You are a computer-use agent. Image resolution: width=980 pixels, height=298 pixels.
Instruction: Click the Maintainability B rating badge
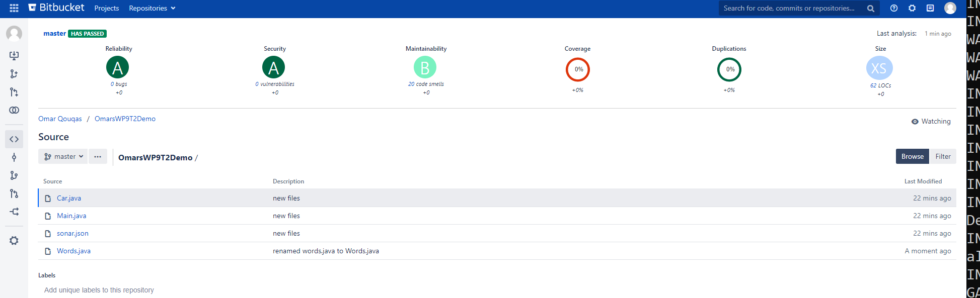coord(425,67)
